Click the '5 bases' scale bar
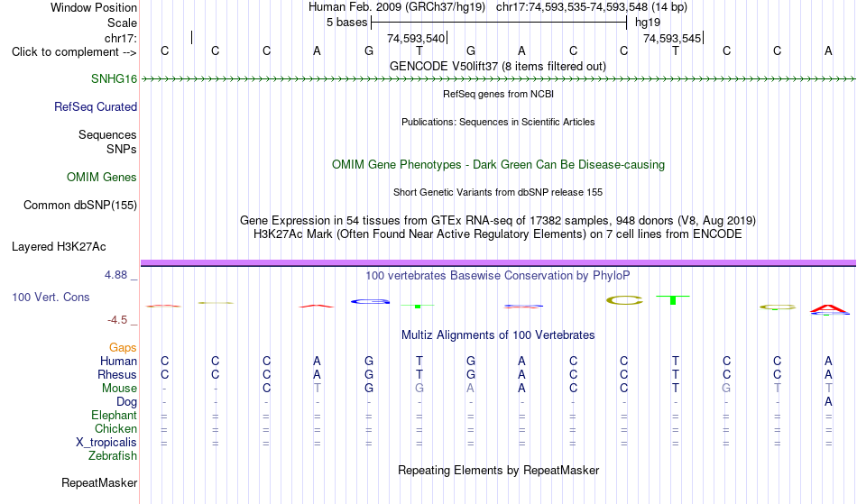 [x=499, y=23]
